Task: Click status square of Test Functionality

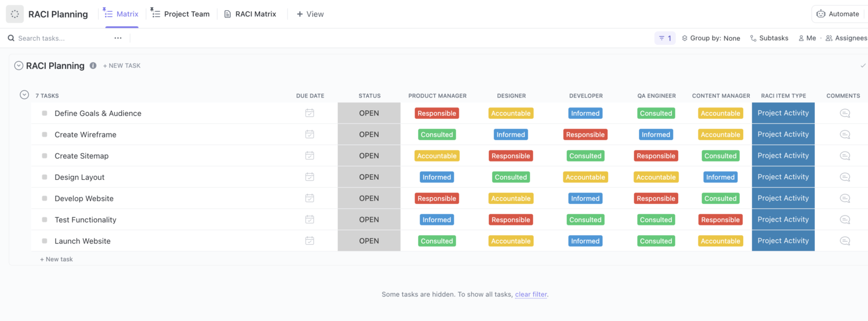Action: click(45, 220)
